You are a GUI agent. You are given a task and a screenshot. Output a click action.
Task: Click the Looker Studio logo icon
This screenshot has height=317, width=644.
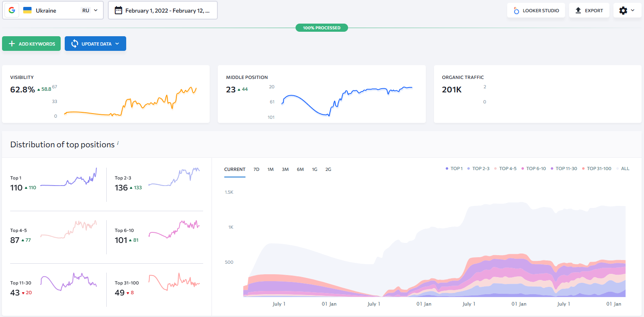click(x=516, y=11)
